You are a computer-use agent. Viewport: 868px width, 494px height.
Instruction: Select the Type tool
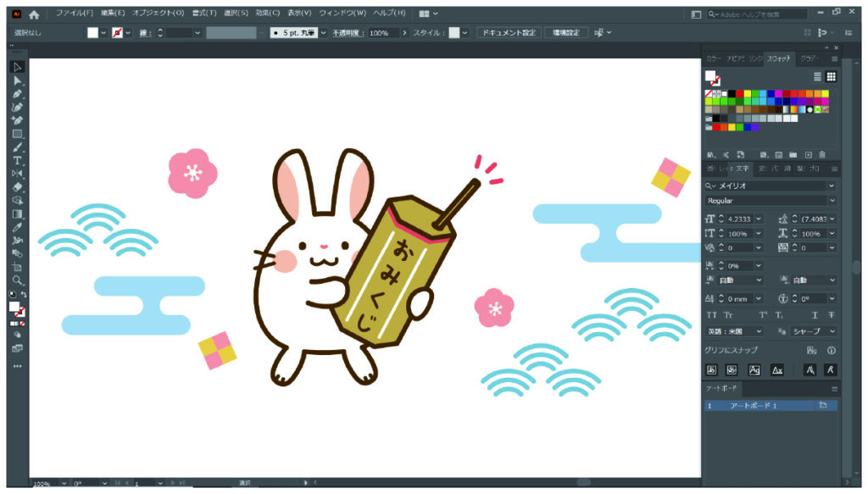coord(17,160)
